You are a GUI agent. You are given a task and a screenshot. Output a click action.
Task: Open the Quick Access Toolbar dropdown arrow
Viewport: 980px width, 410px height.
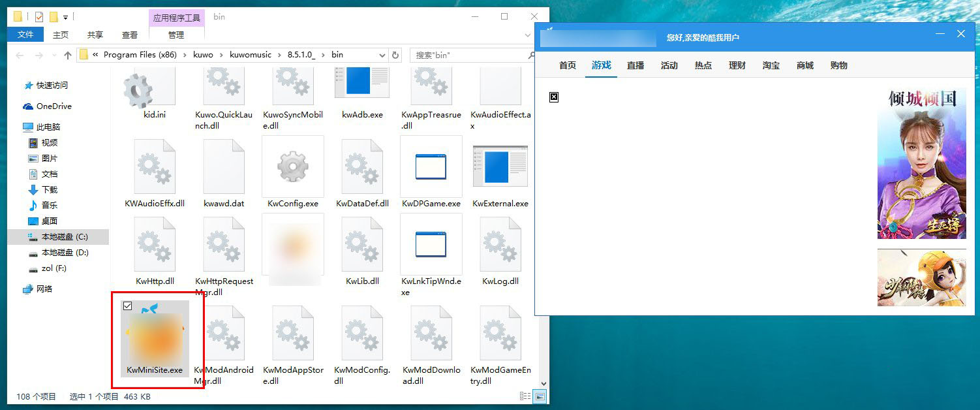pyautogui.click(x=65, y=17)
